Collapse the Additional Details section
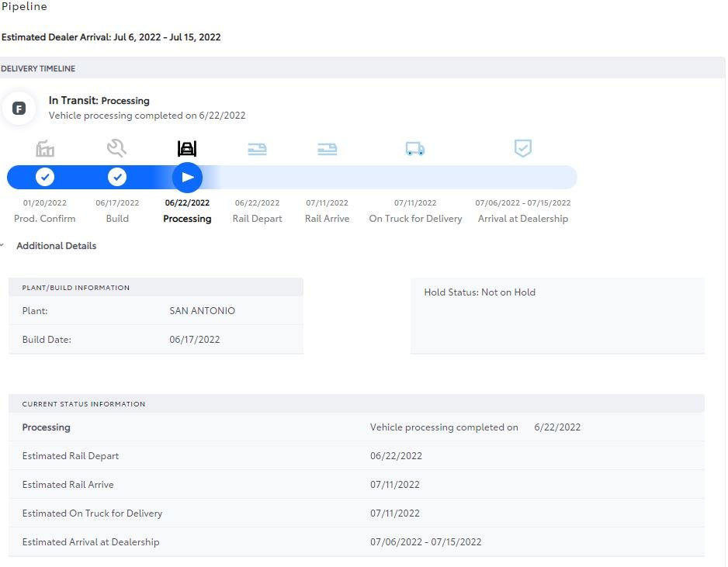728x567 pixels. pyautogui.click(x=2, y=245)
